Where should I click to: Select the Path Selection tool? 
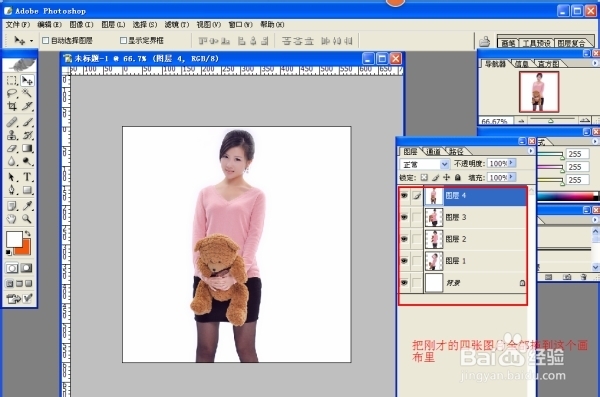pyautogui.click(x=12, y=177)
